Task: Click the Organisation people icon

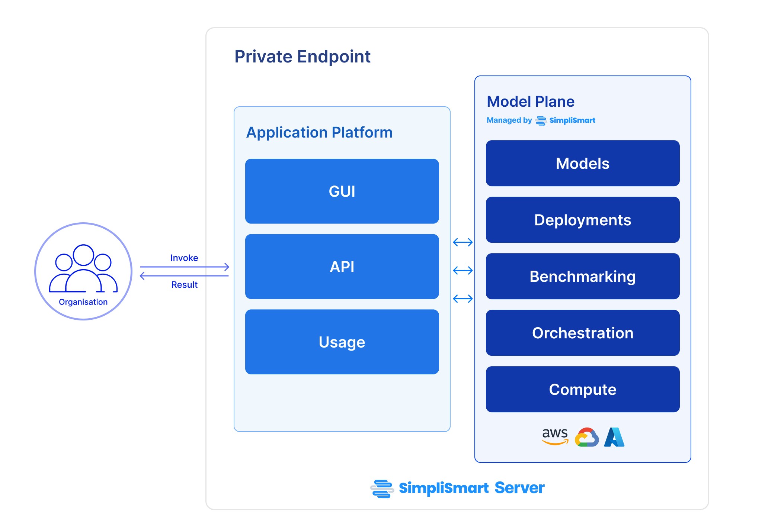Action: pyautogui.click(x=83, y=268)
